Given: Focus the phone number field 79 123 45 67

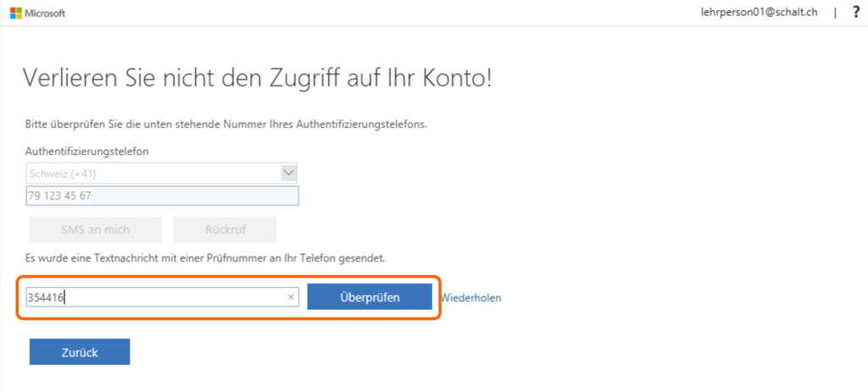Looking at the screenshot, I should click(161, 196).
